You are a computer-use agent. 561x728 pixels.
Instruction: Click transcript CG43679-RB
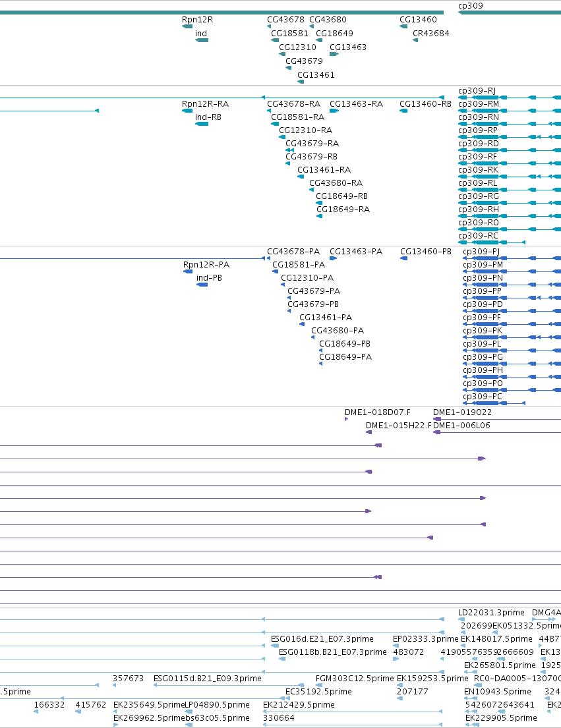[312, 156]
